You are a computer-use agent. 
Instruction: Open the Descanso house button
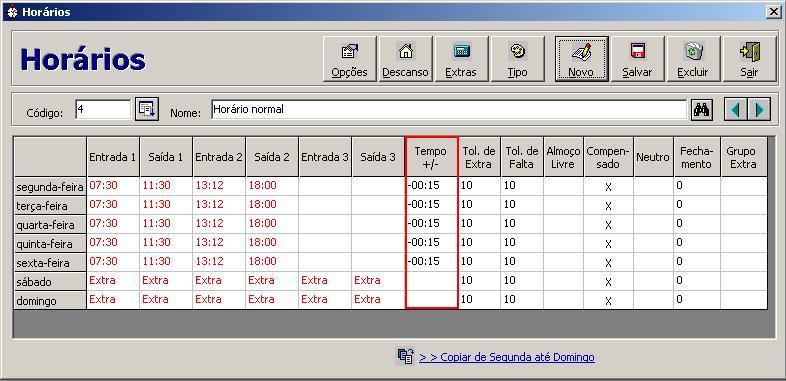[x=405, y=59]
